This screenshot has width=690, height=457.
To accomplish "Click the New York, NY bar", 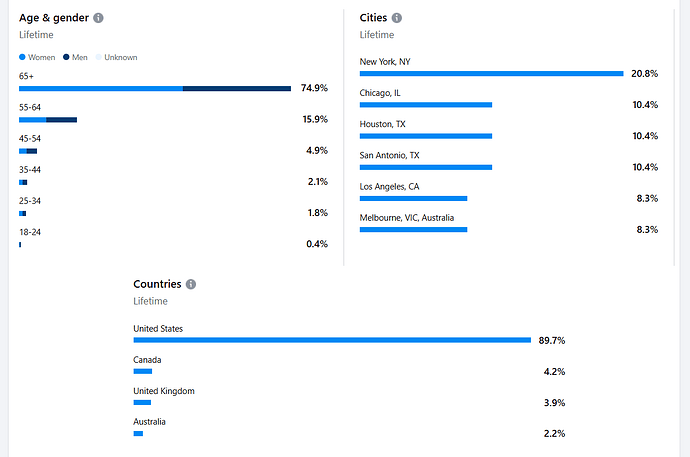I will (491, 73).
